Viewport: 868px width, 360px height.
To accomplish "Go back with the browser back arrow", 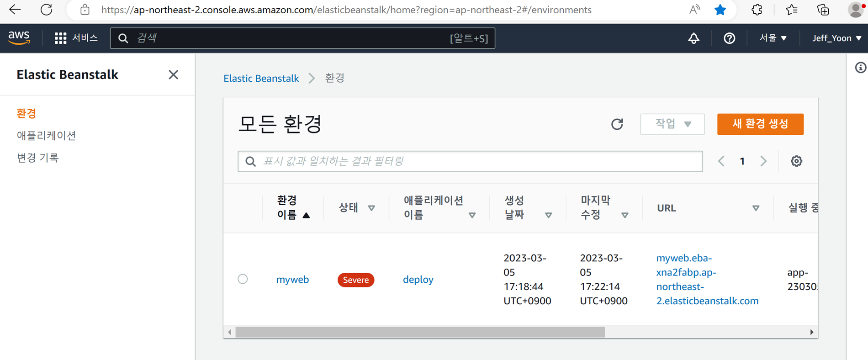I will 15,10.
